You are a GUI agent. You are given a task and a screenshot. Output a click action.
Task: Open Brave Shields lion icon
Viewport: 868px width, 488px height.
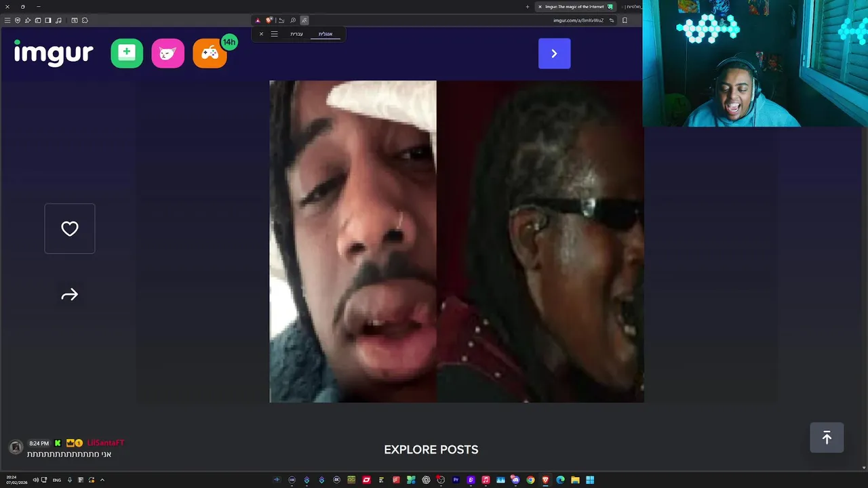pyautogui.click(x=269, y=20)
